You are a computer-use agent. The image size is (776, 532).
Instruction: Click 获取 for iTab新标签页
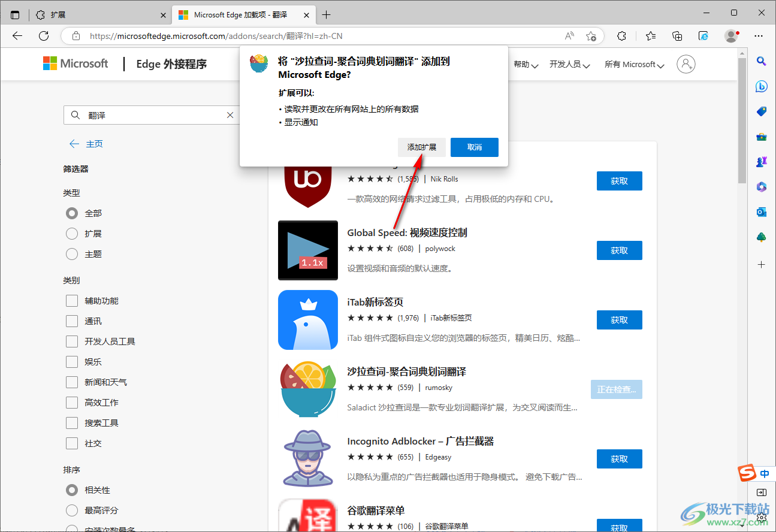[x=620, y=320]
